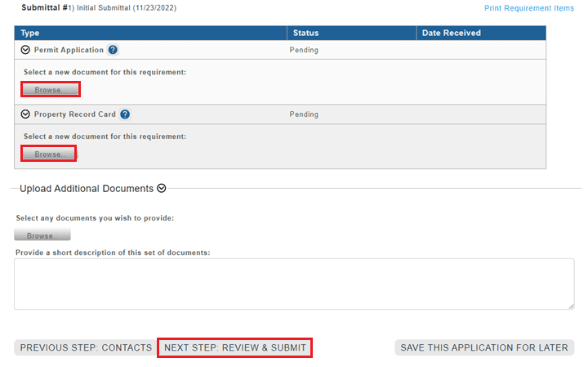Collapse the Property Record Card row chevron
Viewport: 588px width, 367px height.
pyautogui.click(x=25, y=114)
